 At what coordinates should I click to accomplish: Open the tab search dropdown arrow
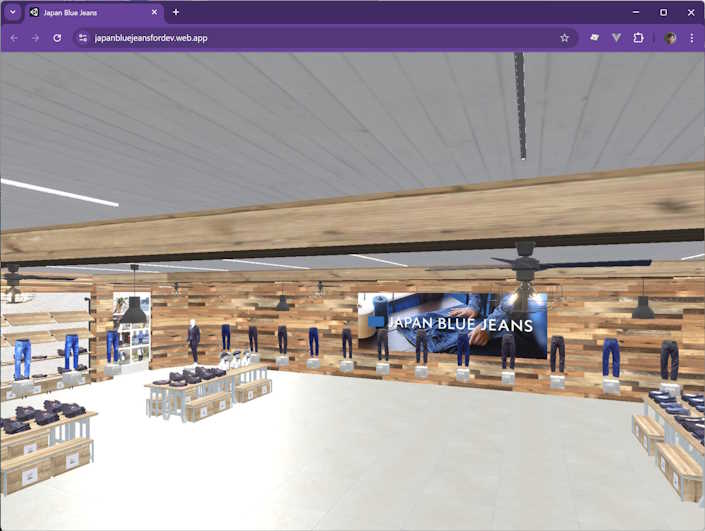(x=13, y=12)
